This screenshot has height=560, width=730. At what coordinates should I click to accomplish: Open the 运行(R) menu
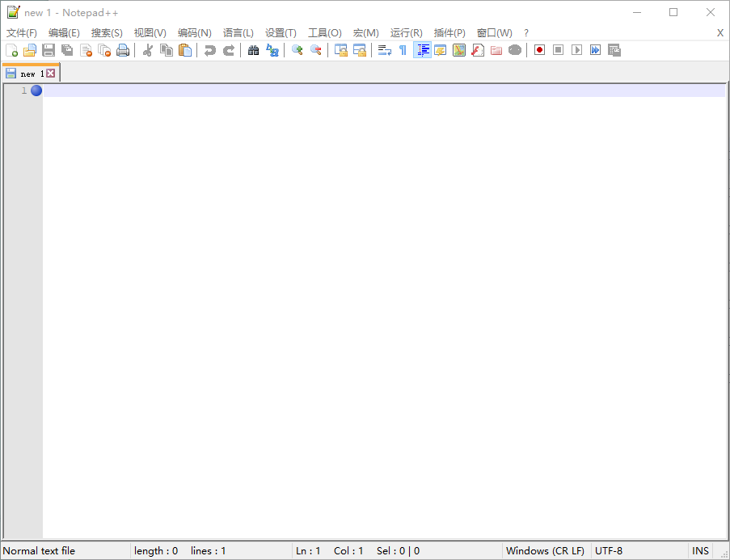point(407,33)
